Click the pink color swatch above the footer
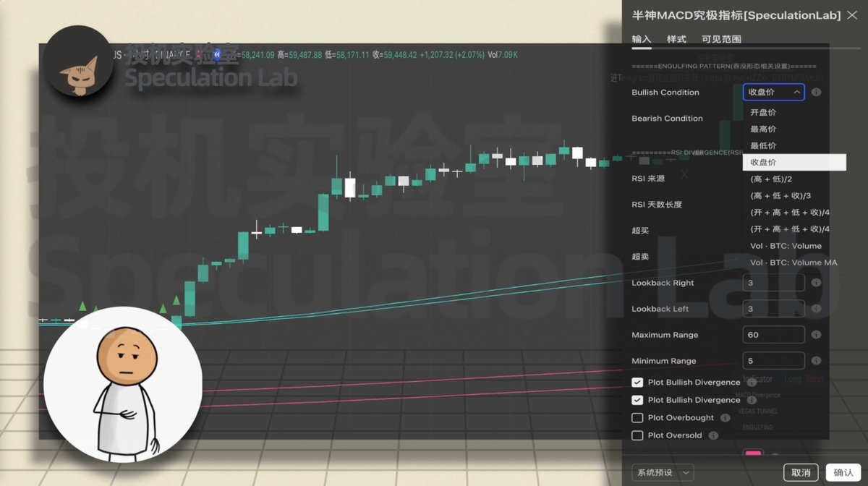The width and height of the screenshot is (868, 486). click(x=753, y=454)
